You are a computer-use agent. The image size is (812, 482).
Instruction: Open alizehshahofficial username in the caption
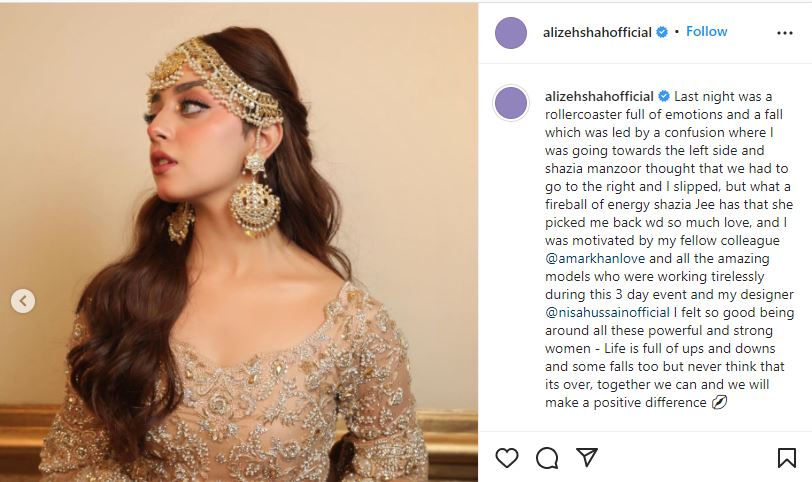(599, 96)
